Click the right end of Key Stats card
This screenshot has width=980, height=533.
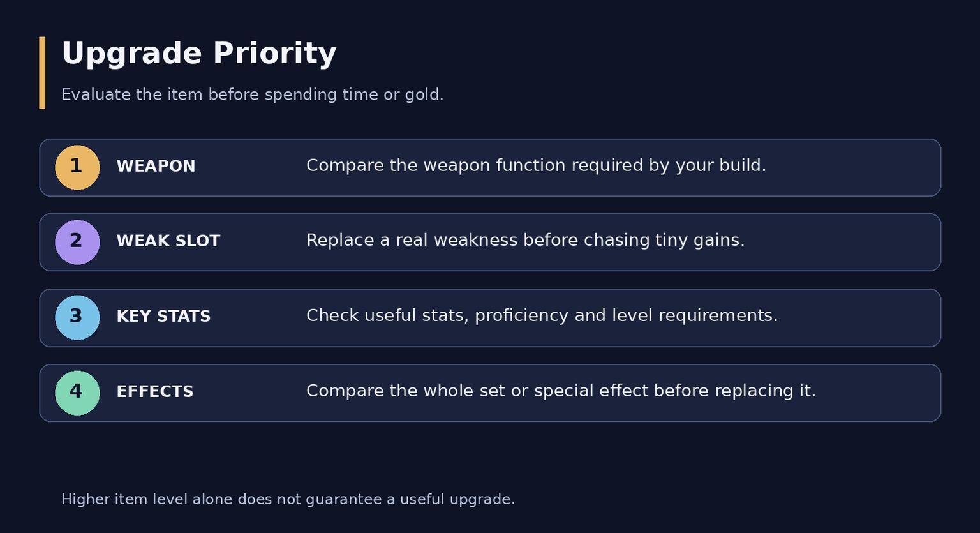[x=919, y=318]
